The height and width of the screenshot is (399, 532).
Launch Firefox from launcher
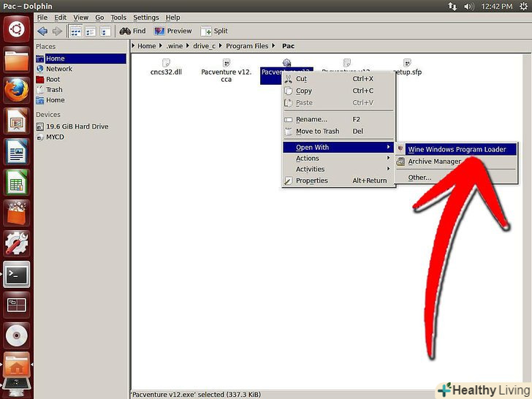tap(16, 91)
